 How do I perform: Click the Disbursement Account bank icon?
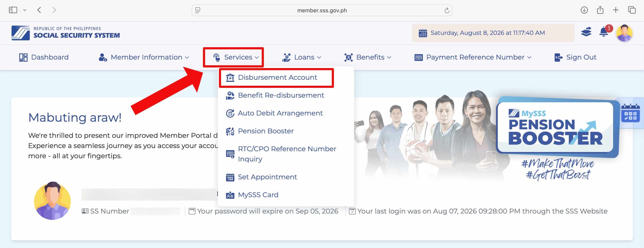230,78
